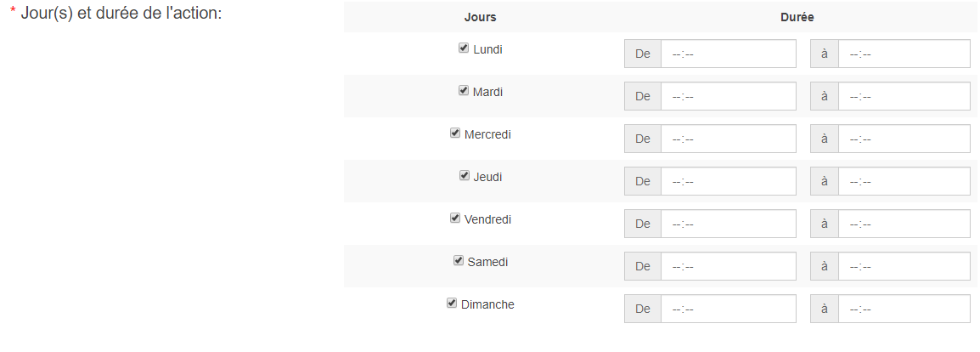This screenshot has width=980, height=352.
Task: Click the Vendredi 'à' end time field
Action: point(904,224)
